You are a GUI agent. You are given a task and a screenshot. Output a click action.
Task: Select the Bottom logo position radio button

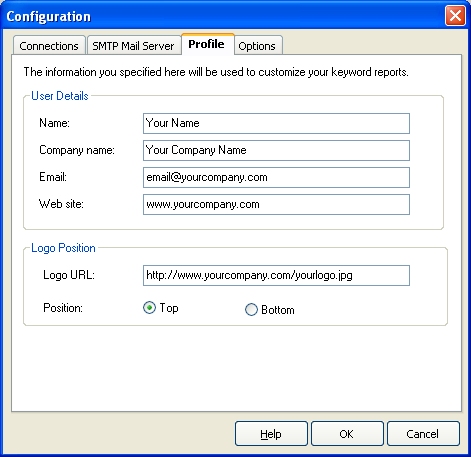[251, 309]
